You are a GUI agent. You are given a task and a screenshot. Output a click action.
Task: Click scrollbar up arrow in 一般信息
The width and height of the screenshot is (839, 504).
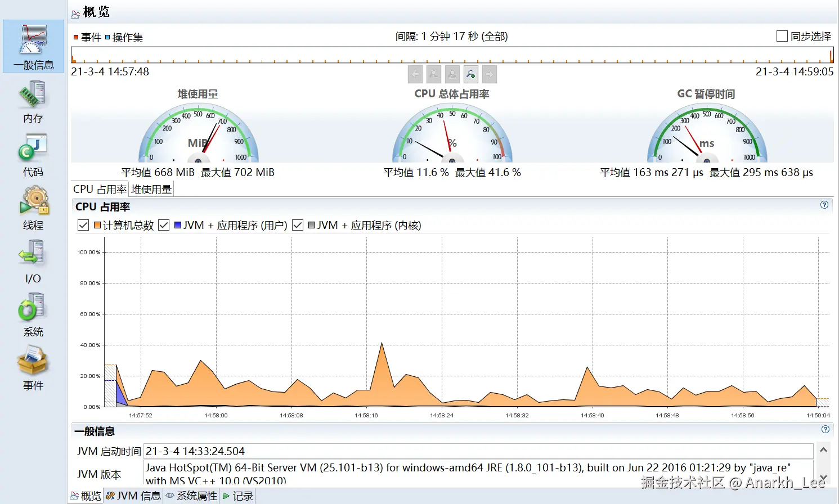[x=823, y=450]
